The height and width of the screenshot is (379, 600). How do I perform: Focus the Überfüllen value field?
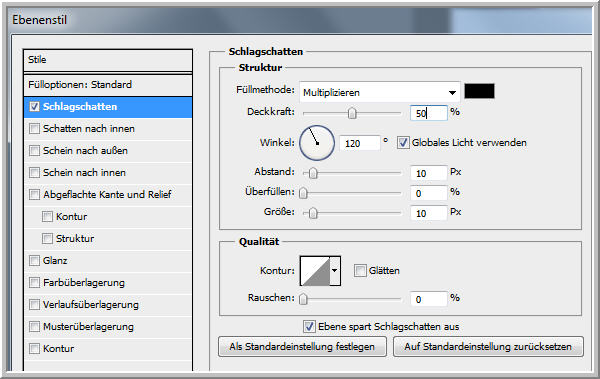[x=429, y=193]
